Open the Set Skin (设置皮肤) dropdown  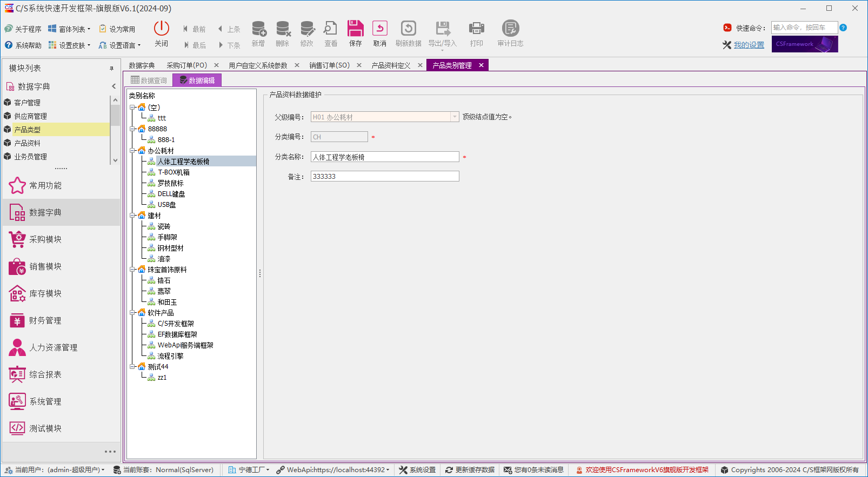pyautogui.click(x=69, y=45)
